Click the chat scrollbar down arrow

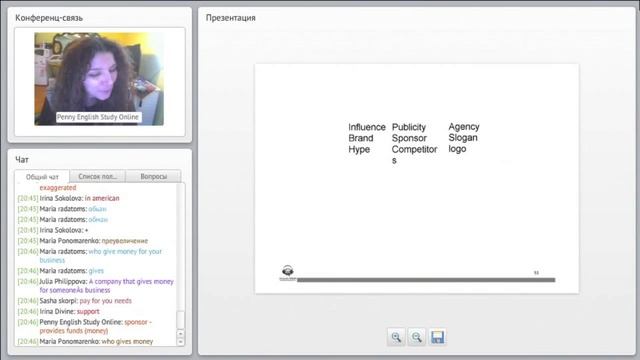[180, 342]
